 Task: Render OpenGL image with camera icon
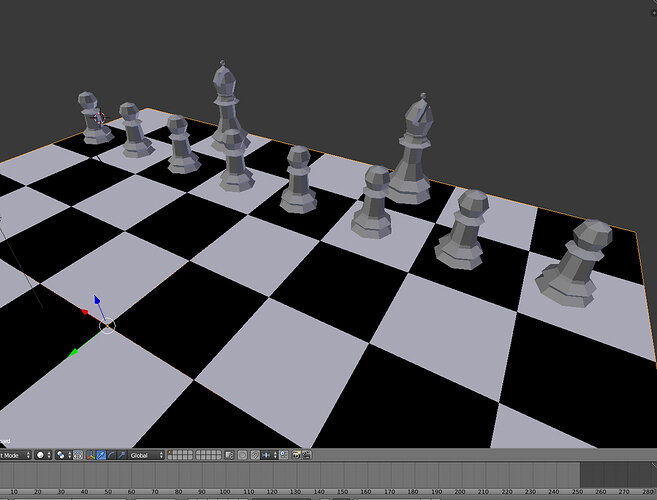[x=296, y=455]
